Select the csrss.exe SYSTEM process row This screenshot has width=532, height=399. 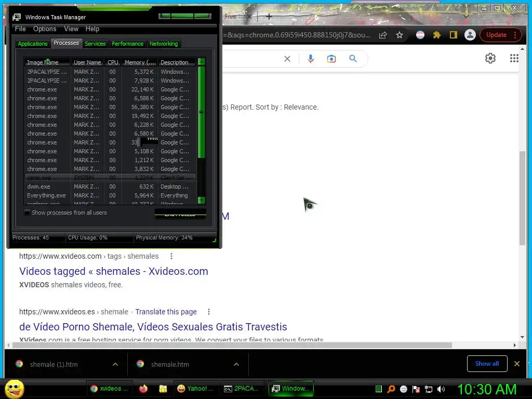(110, 178)
